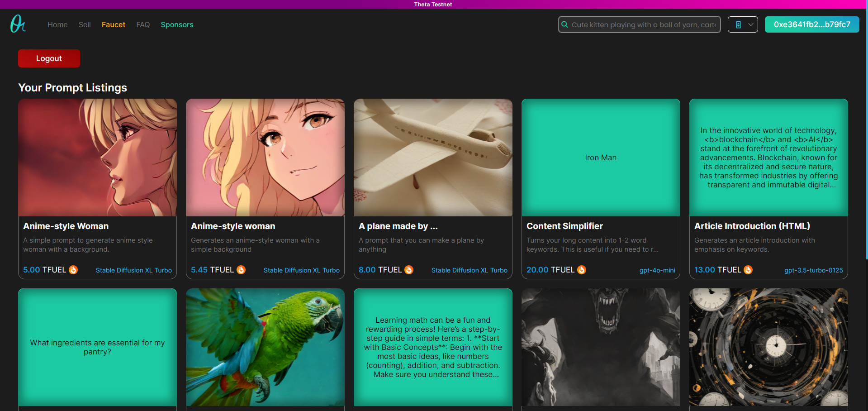The image size is (868, 411).
Task: Click the gpt-3.5-turbo-0125 model label
Action: pos(814,270)
